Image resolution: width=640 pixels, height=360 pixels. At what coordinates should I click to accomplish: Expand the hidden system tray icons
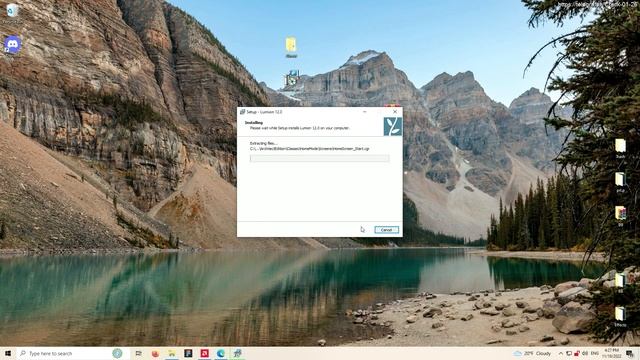pyautogui.click(x=560, y=353)
